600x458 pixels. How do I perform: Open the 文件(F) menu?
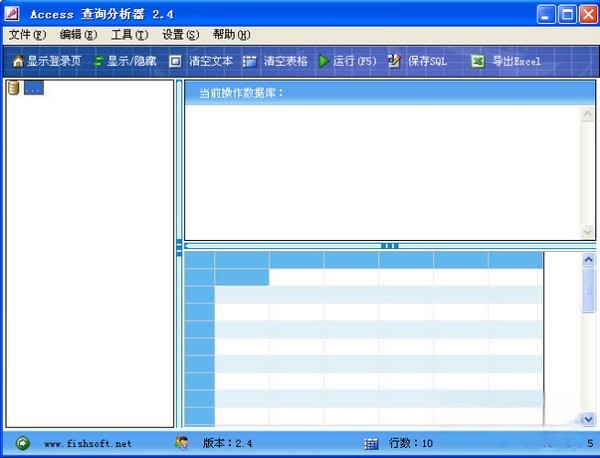coord(27,35)
